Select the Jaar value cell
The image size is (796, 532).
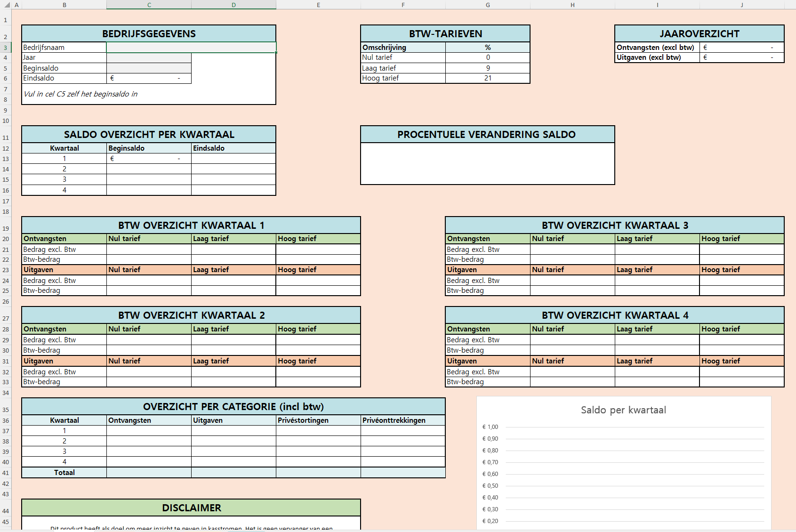click(x=149, y=57)
